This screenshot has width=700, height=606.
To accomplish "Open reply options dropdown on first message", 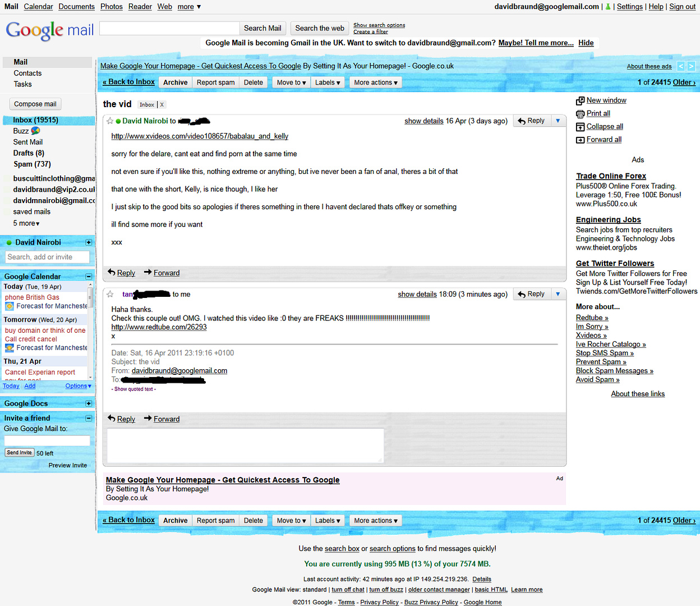I will click(x=558, y=121).
